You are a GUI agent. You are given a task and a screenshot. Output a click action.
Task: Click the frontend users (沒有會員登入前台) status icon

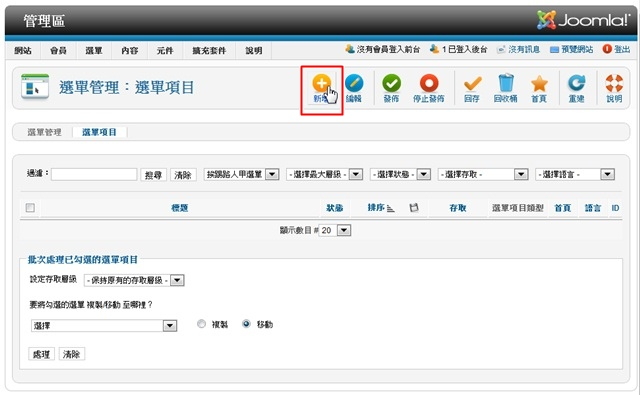350,49
